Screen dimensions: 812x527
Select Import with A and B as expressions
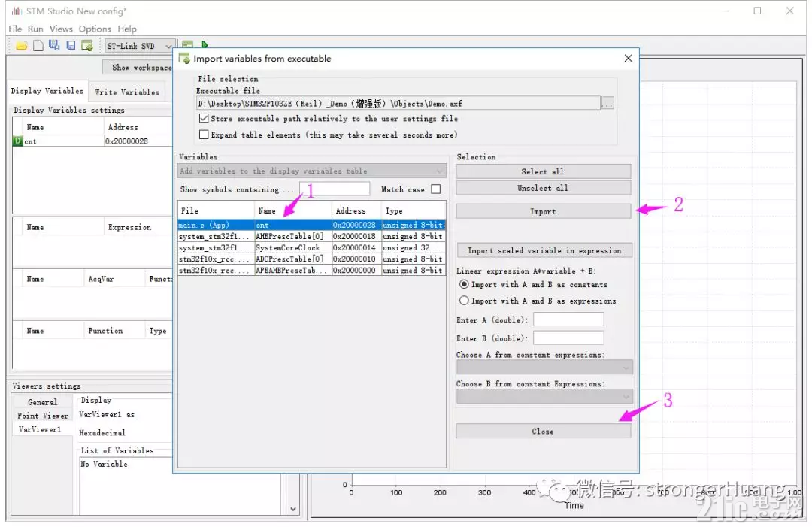point(464,301)
